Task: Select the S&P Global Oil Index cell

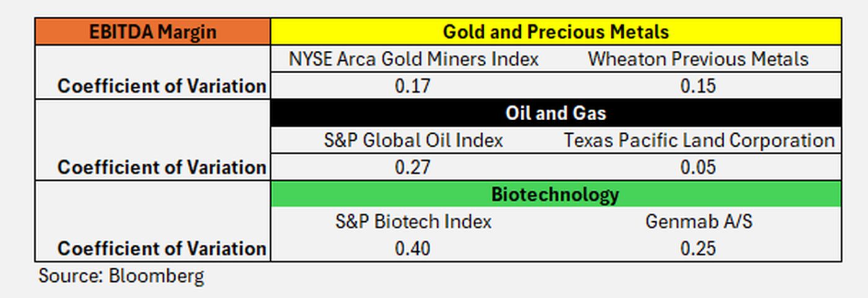Action: coord(414,140)
